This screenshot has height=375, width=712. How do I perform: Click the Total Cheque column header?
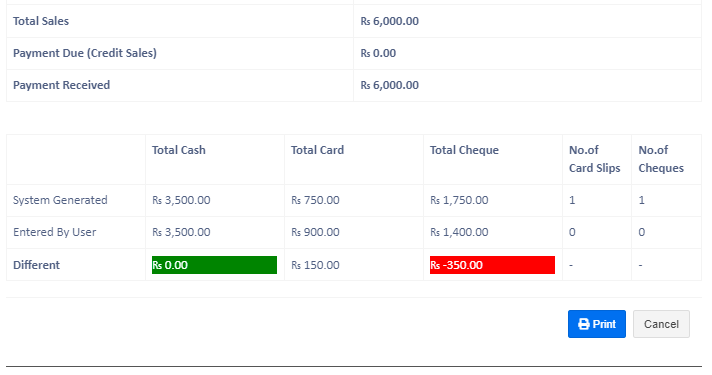(x=464, y=150)
